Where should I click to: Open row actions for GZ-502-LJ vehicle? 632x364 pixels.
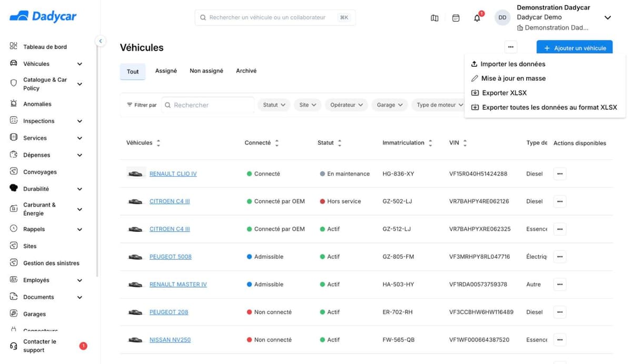[x=560, y=201]
